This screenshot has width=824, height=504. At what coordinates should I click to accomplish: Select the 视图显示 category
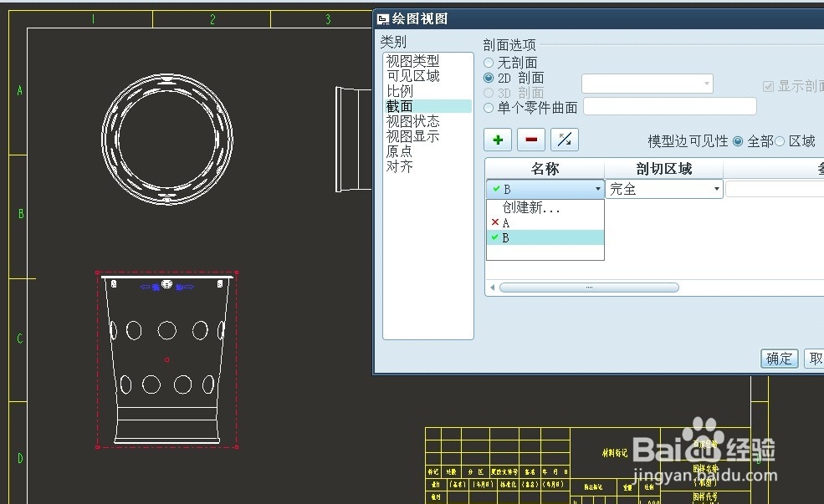[412, 135]
